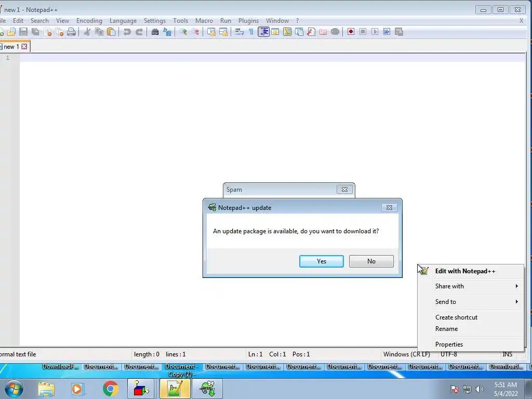
Task: Click the volume speaker tray icon
Action: tap(480, 389)
